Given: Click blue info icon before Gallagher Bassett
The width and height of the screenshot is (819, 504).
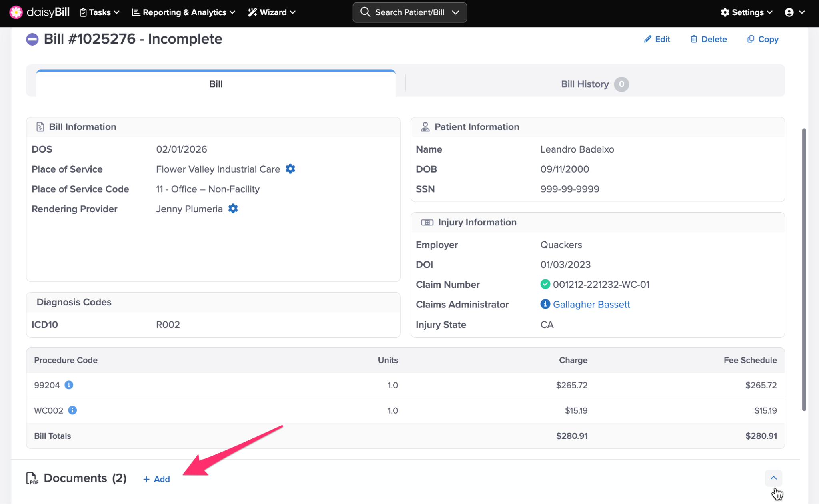Looking at the screenshot, I should click(x=545, y=304).
